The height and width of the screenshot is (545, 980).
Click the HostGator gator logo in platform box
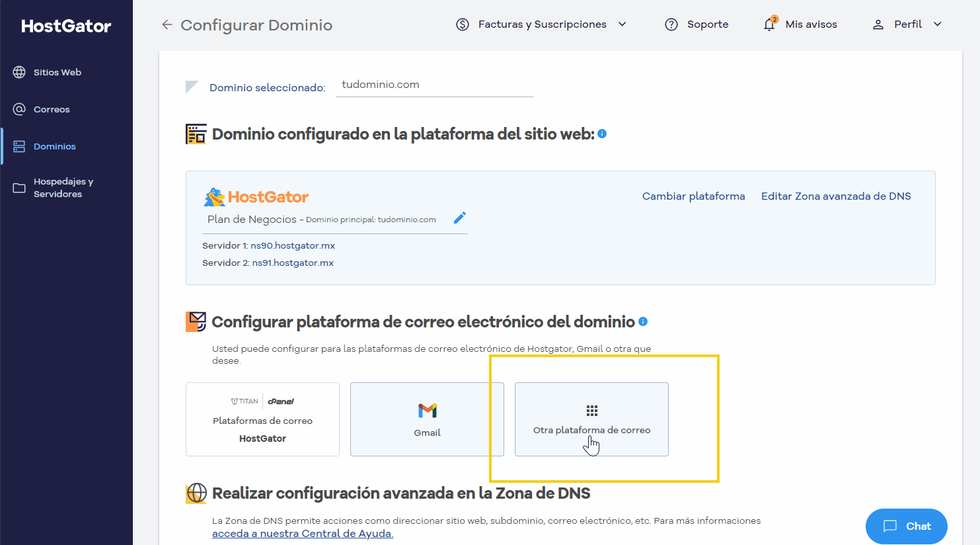tap(256, 197)
